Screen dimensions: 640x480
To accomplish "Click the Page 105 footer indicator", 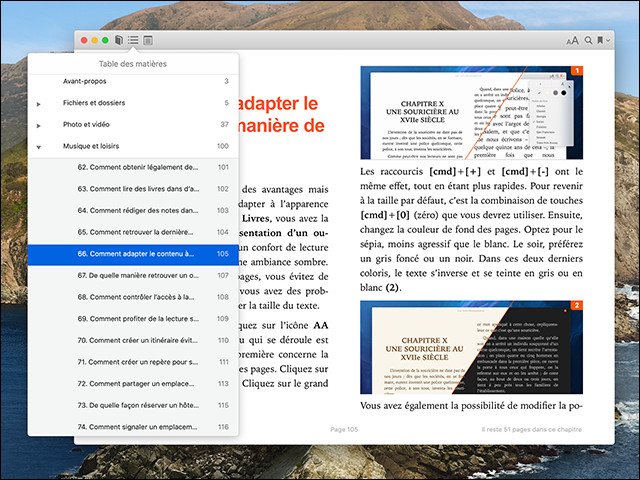I will (344, 429).
